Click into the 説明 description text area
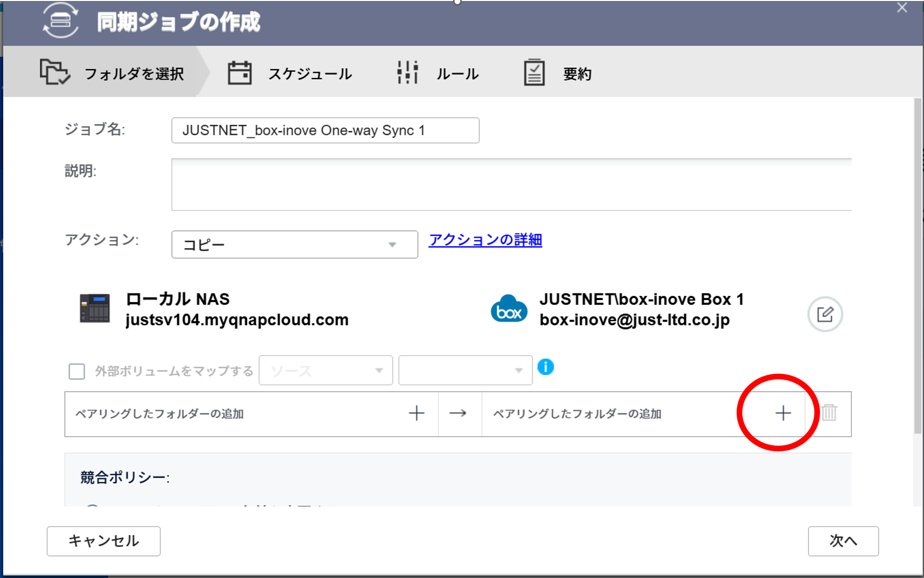 point(511,184)
